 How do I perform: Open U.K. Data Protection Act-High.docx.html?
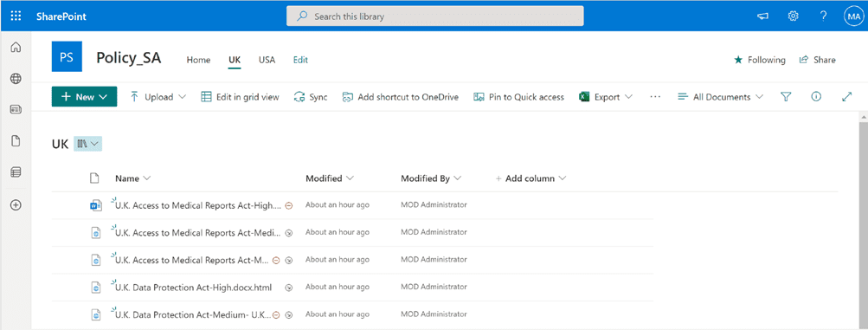coord(193,288)
